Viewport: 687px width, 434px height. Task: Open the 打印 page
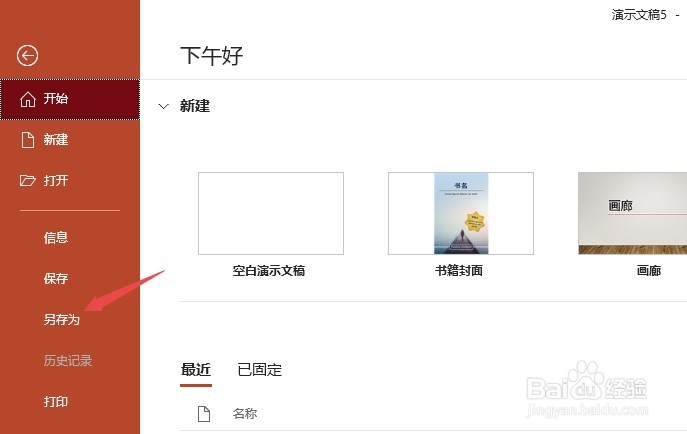coord(56,401)
